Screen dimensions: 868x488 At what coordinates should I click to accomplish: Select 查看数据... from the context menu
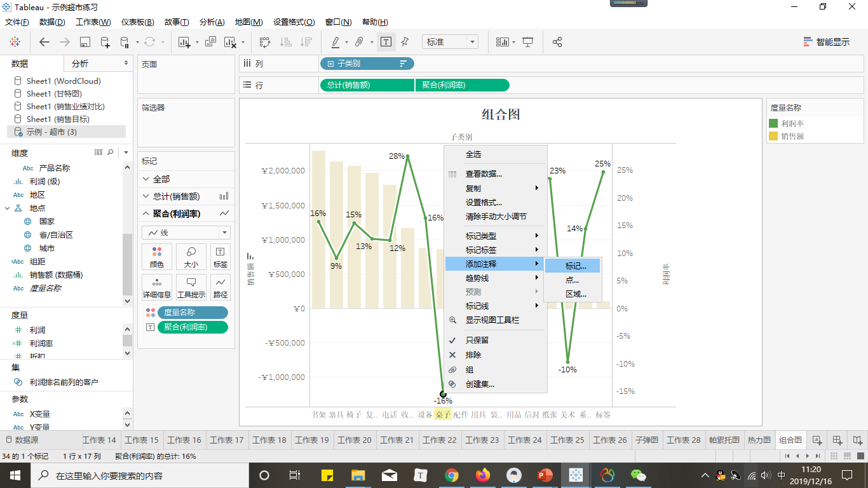496,173
